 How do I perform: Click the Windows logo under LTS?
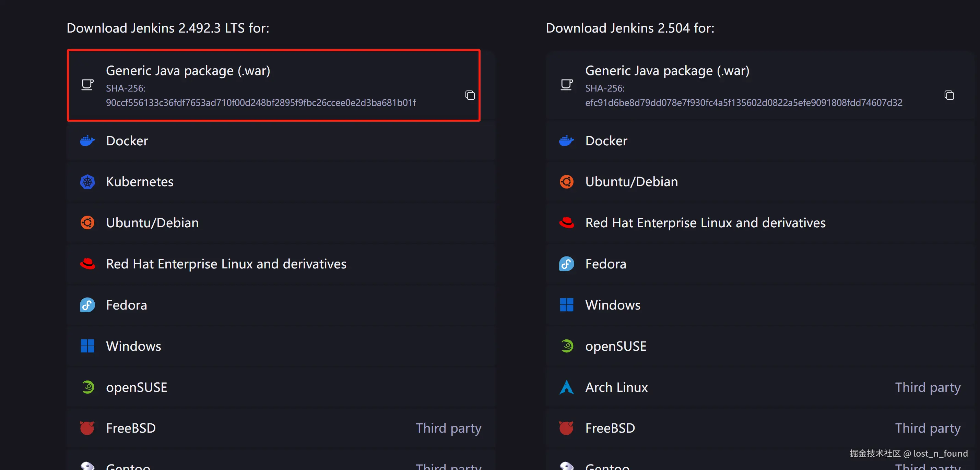[x=87, y=346]
